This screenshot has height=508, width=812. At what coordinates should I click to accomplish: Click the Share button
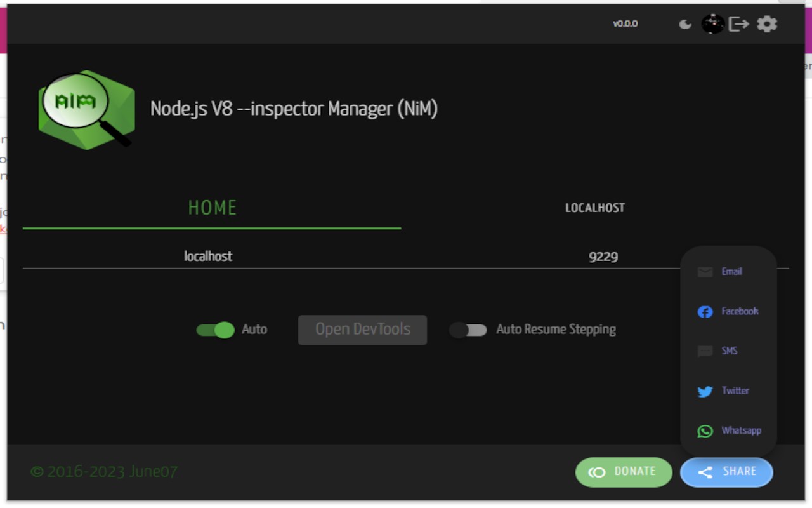(x=726, y=472)
